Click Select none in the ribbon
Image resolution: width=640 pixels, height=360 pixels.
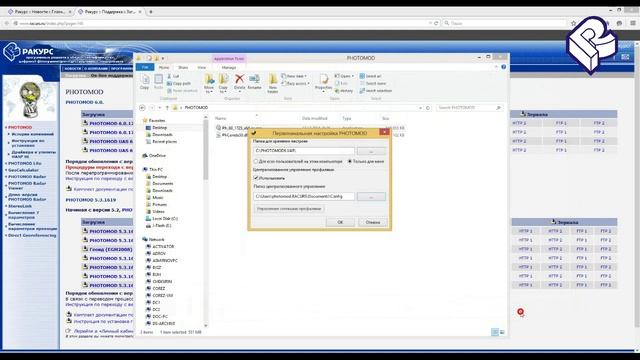(373, 83)
